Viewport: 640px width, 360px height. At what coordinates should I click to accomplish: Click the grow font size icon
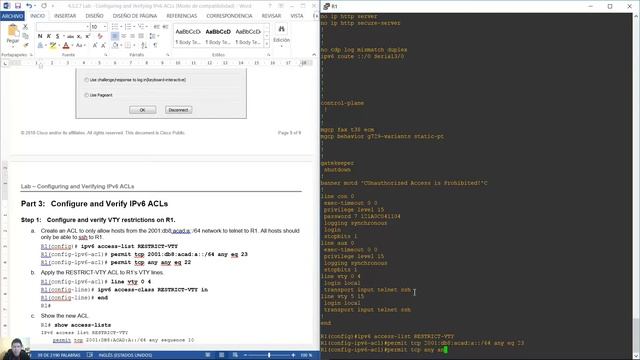[95, 45]
